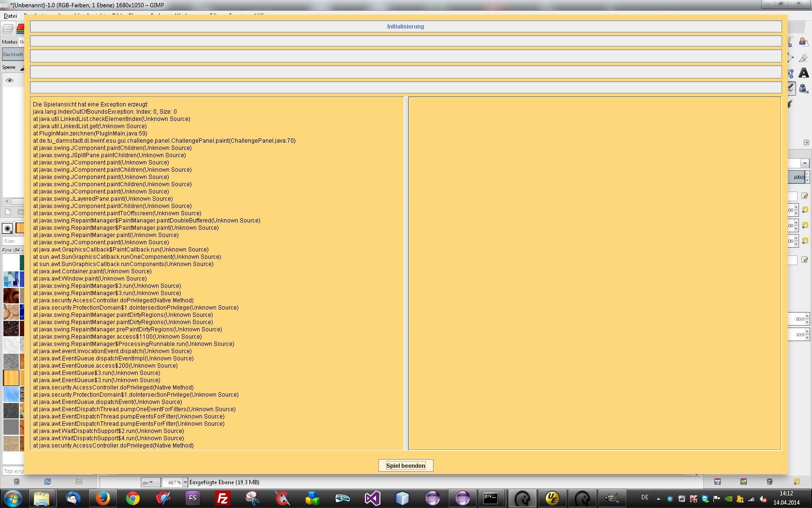
Task: Select the highlighted Pencil tool in GIMP
Action: point(791,88)
